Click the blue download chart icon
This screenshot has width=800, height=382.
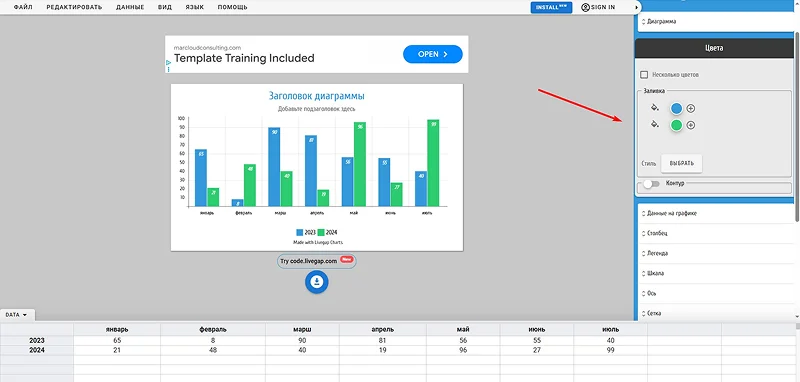coord(317,282)
